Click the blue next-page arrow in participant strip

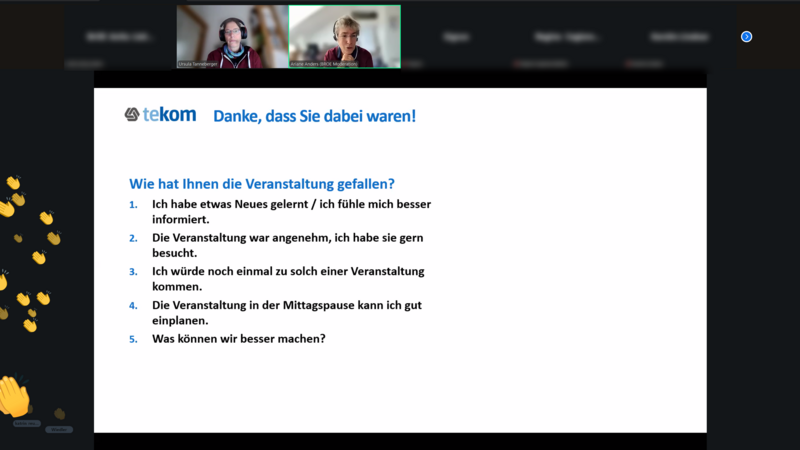pyautogui.click(x=746, y=37)
